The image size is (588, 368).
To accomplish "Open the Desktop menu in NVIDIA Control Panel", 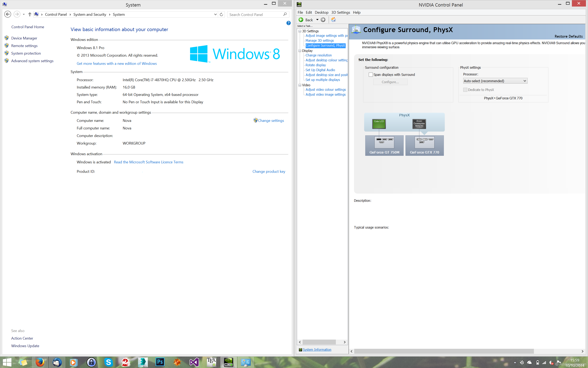I will point(321,12).
